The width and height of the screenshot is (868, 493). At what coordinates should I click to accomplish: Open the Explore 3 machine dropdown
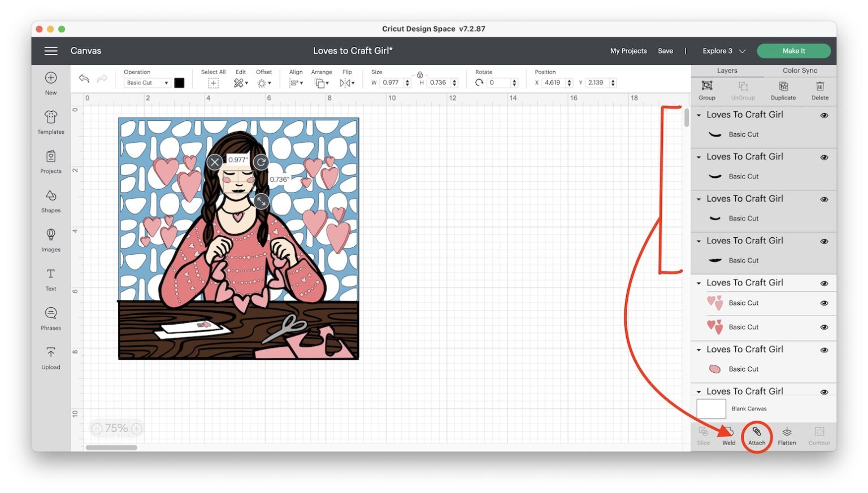point(724,51)
